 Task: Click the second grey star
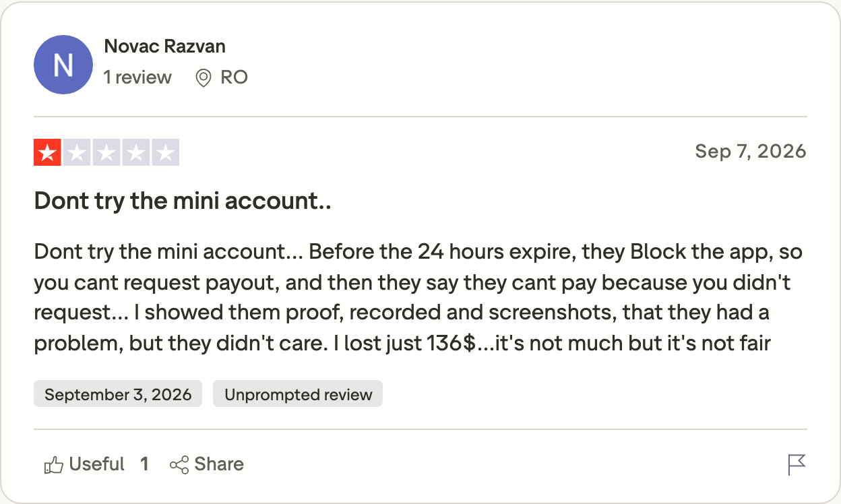77,153
